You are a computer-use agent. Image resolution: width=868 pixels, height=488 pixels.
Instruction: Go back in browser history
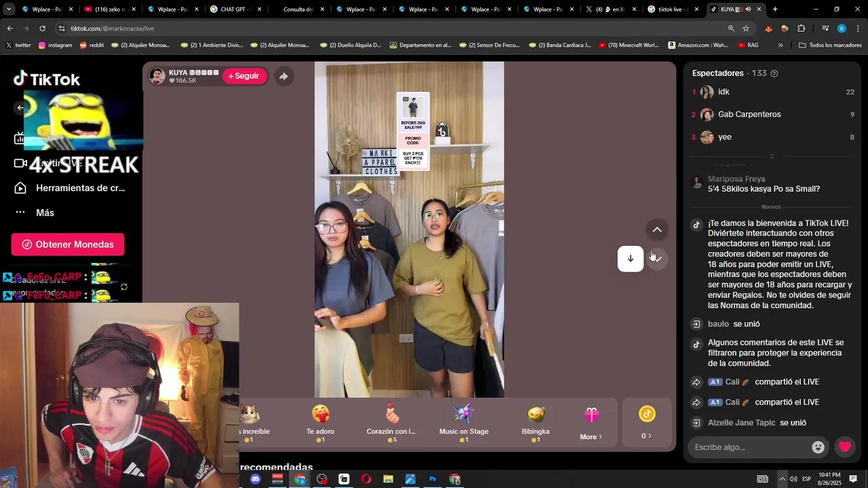point(9,28)
